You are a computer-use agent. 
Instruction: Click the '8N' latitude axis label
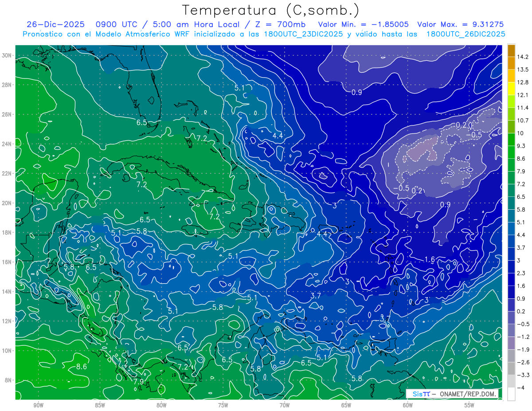click(x=8, y=380)
